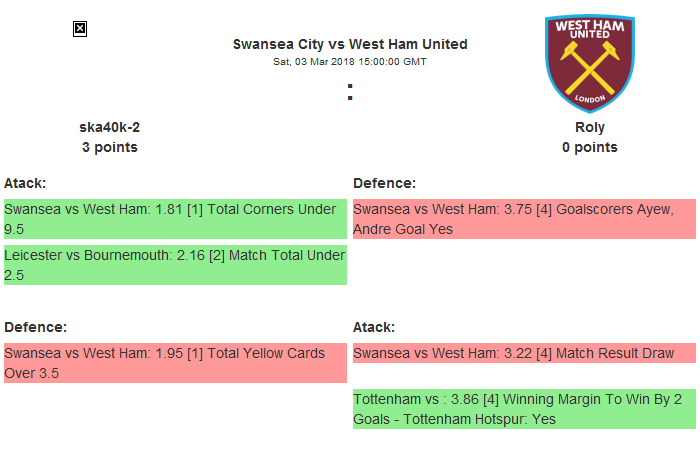
Task: Click the '0 points' score label
Action: tap(590, 147)
